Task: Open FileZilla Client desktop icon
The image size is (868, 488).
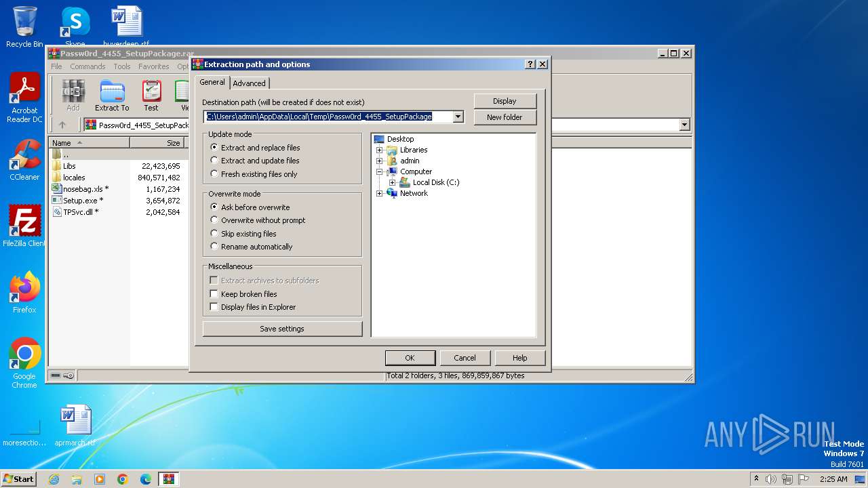Action: click(24, 226)
